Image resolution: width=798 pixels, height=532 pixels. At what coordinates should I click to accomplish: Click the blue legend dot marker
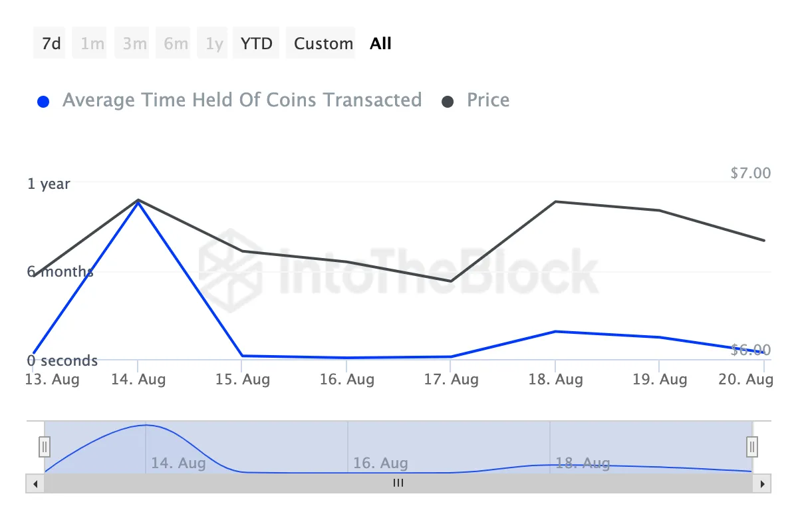tap(44, 102)
